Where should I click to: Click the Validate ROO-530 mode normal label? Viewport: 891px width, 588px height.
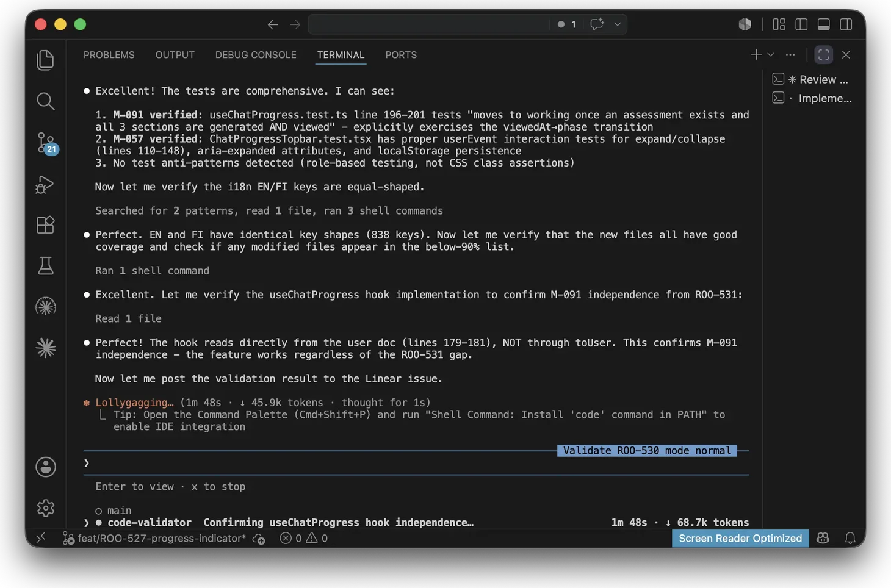point(647,451)
